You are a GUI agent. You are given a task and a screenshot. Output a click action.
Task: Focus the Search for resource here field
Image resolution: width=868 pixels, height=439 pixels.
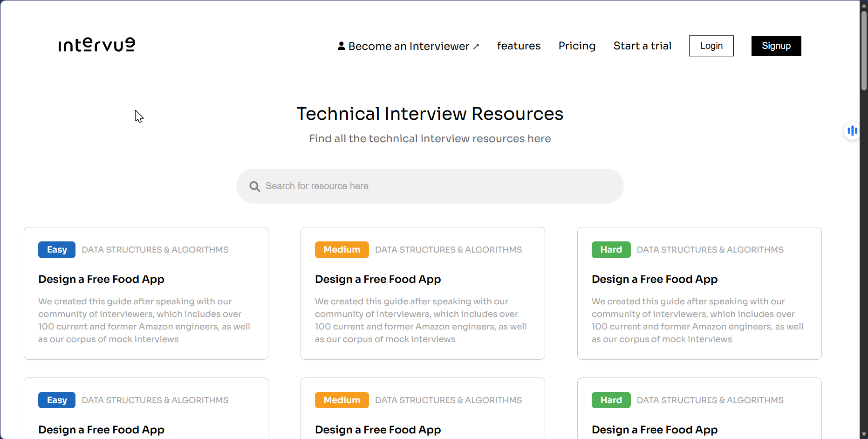pos(430,186)
